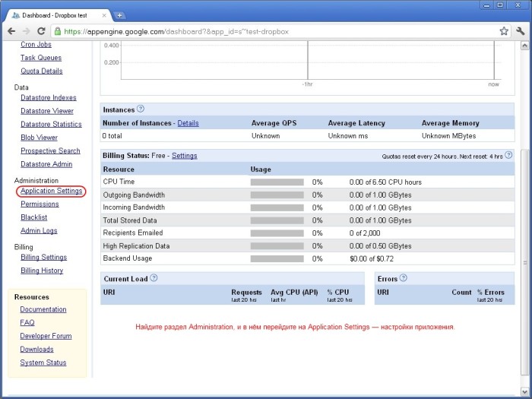Open Cron Jobs link

(36, 44)
